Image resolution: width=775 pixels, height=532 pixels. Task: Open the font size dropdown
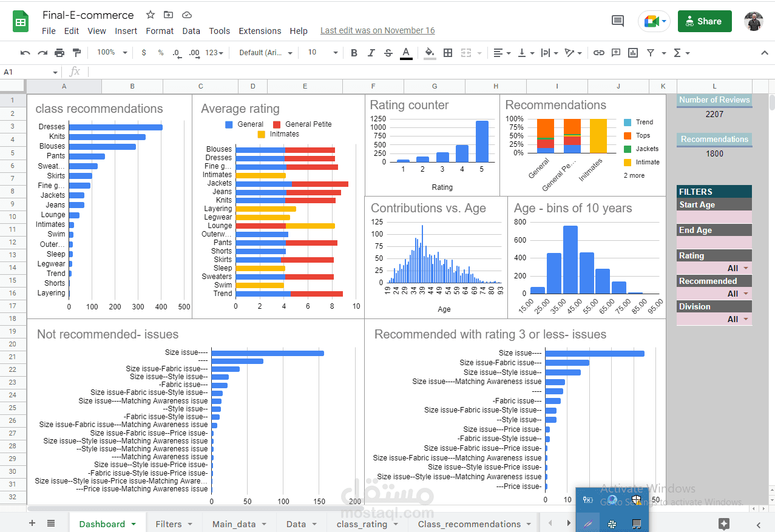click(x=322, y=53)
